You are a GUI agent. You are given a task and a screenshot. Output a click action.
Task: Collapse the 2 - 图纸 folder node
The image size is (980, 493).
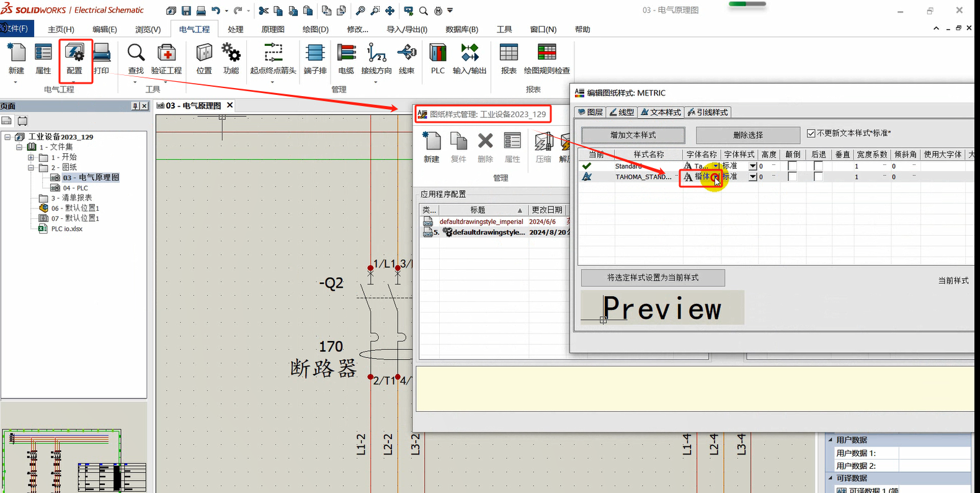[x=31, y=167]
